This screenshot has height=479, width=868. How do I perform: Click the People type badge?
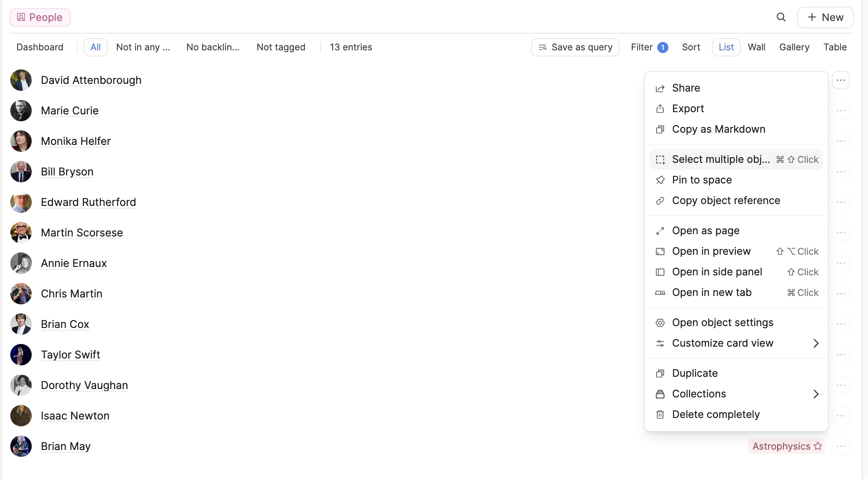[x=40, y=18]
